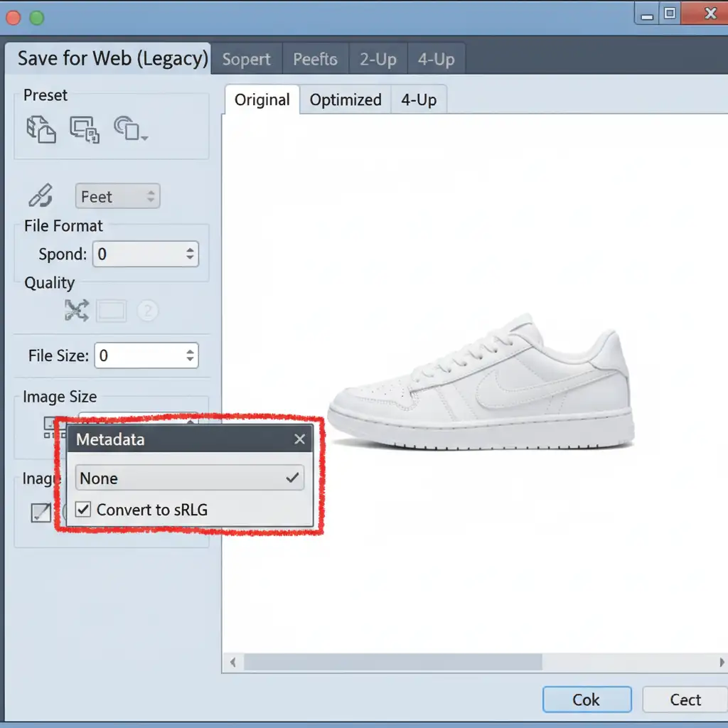Image resolution: width=728 pixels, height=728 pixels.
Task: Open the None dropdown in Metadata popup
Action: tap(189, 478)
